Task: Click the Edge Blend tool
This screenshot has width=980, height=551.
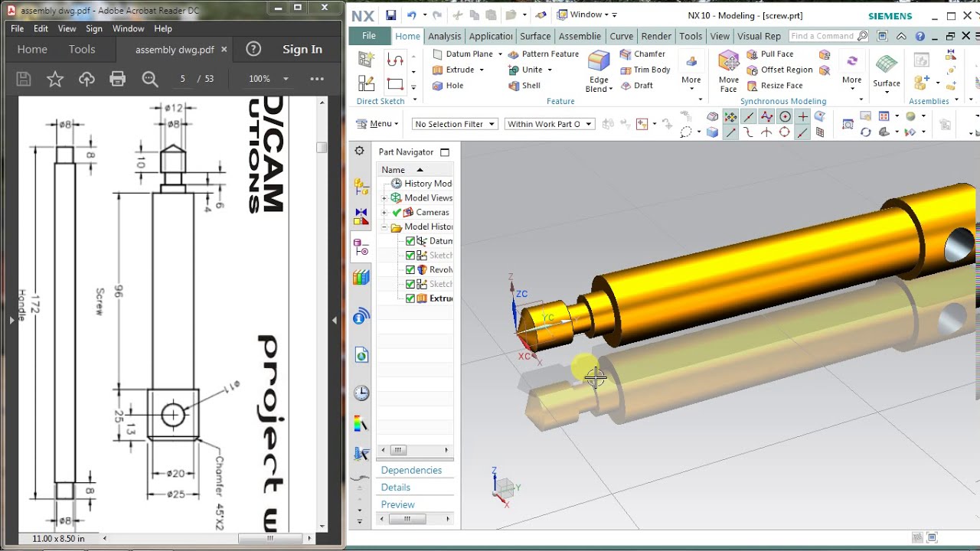Action: tap(599, 70)
